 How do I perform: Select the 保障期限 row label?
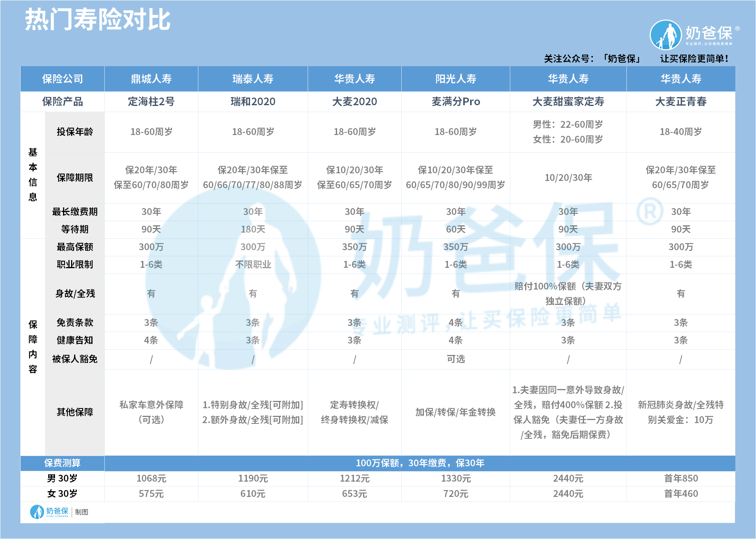(x=75, y=177)
